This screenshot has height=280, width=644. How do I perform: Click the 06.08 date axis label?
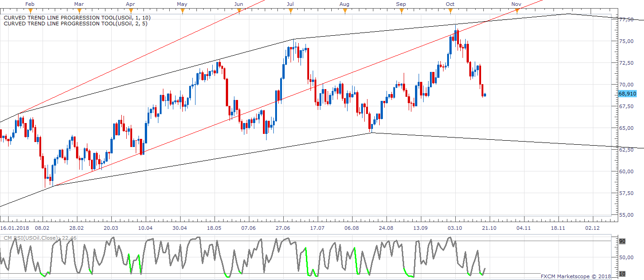(352, 228)
